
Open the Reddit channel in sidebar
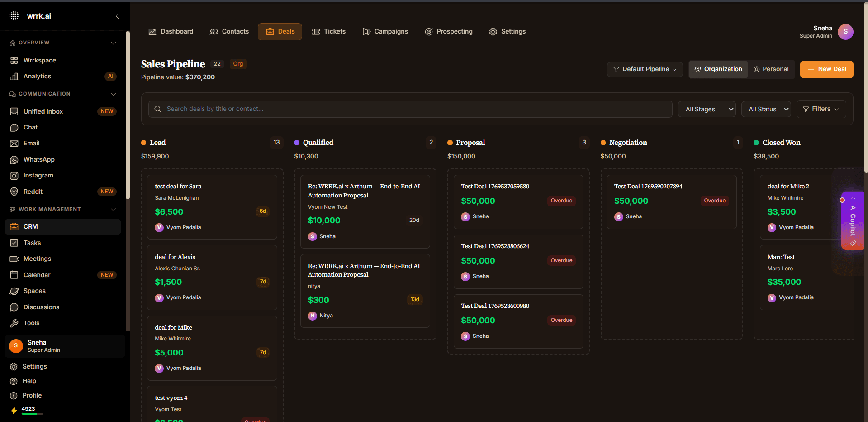tap(32, 192)
